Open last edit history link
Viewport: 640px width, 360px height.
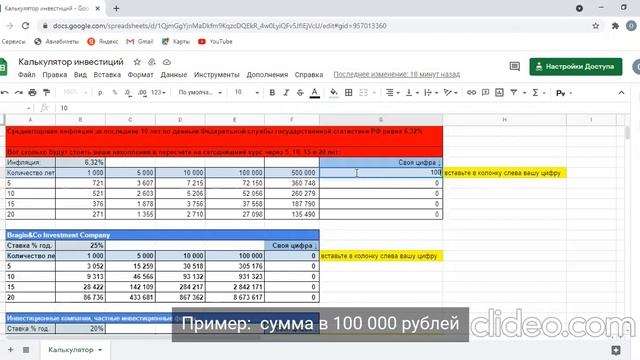pos(397,75)
